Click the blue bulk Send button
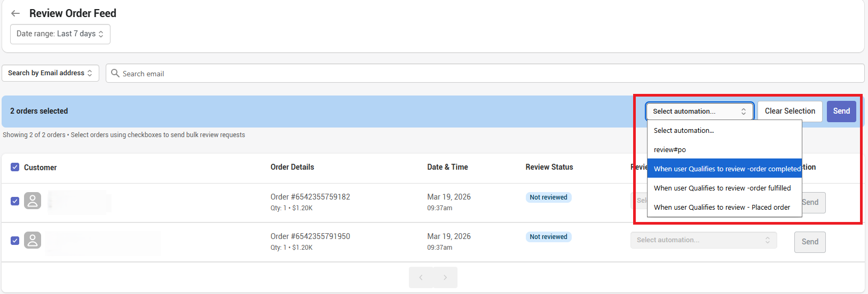This screenshot has width=868, height=294. point(841,111)
